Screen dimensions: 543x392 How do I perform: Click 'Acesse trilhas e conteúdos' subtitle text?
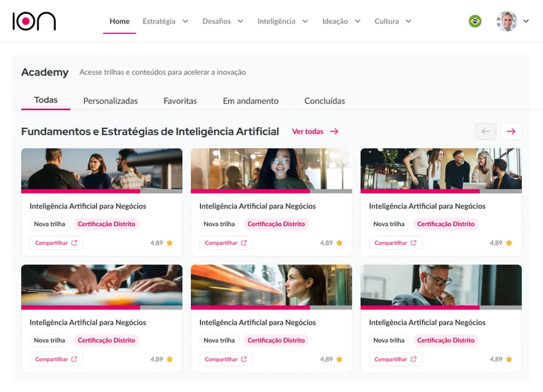(163, 72)
